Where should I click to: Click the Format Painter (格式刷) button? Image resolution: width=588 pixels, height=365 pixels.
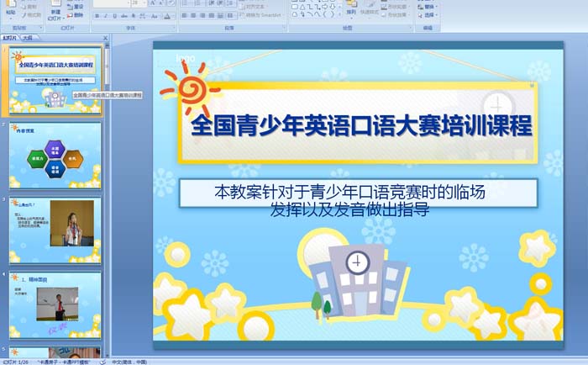click(x=32, y=15)
